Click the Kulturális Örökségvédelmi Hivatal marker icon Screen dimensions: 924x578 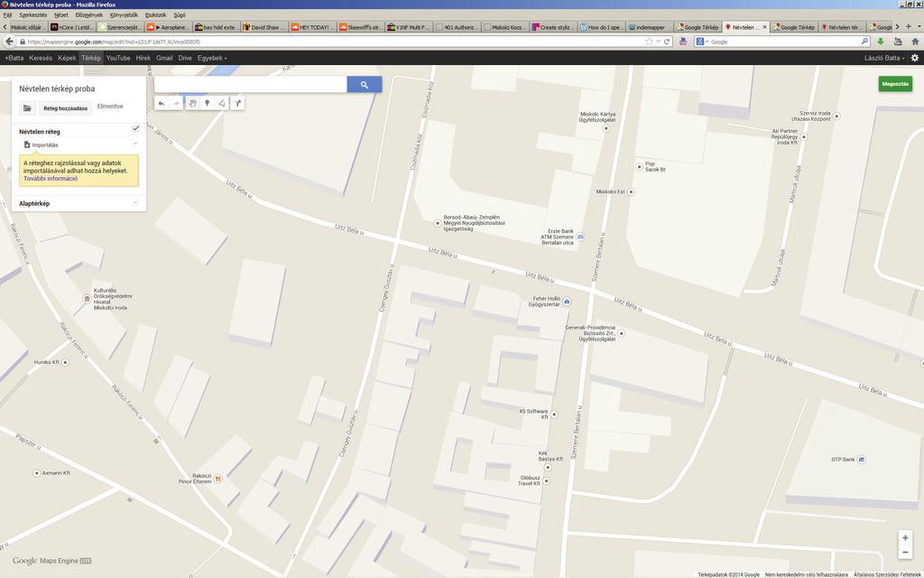[87, 299]
